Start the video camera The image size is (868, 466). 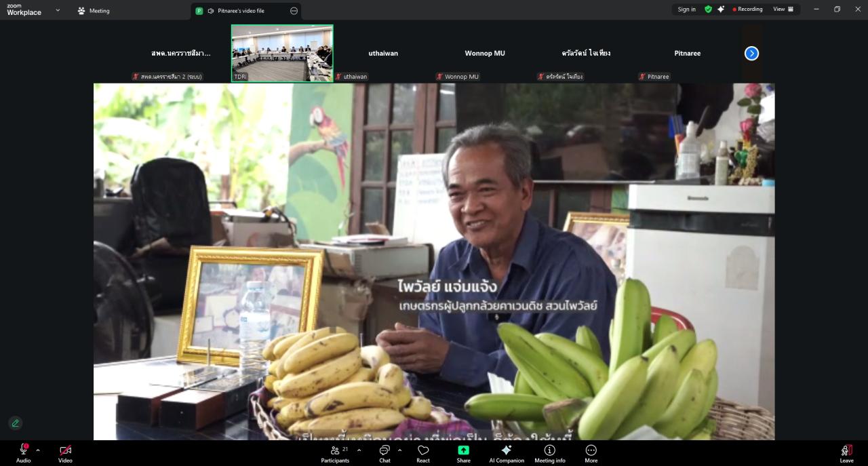coord(65,449)
